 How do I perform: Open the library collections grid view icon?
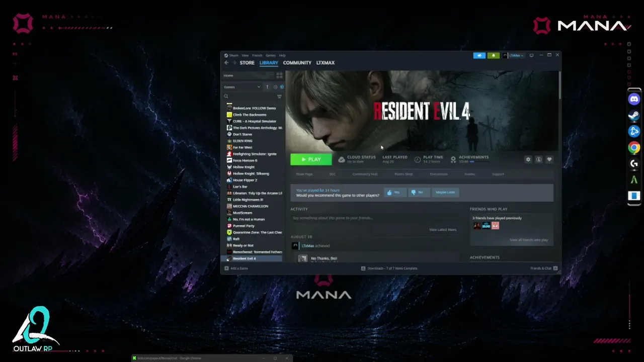click(279, 75)
